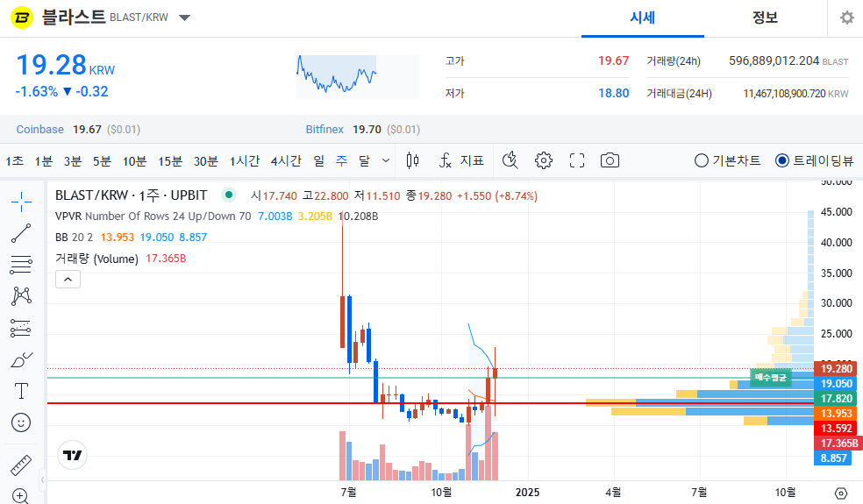Set chart interval to 1시간
The width and height of the screenshot is (863, 504).
(245, 160)
